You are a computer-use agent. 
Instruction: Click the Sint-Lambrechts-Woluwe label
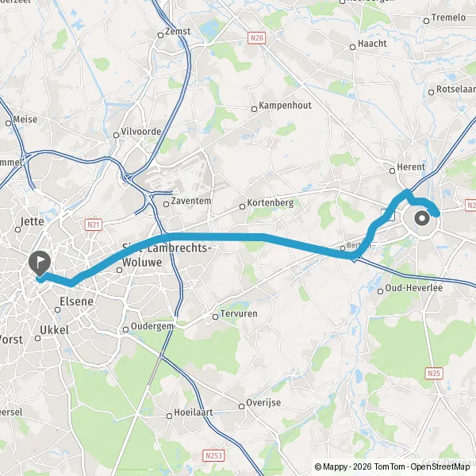pos(166,255)
